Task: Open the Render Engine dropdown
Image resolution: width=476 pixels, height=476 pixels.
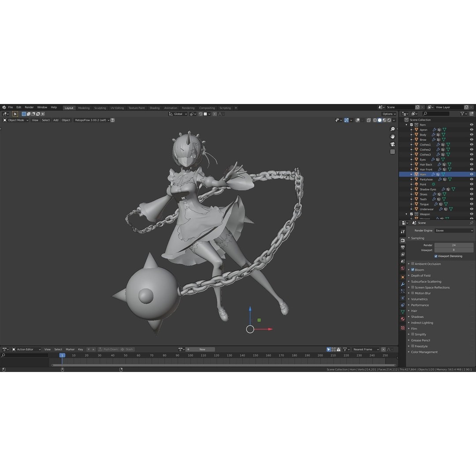Action: (454, 231)
